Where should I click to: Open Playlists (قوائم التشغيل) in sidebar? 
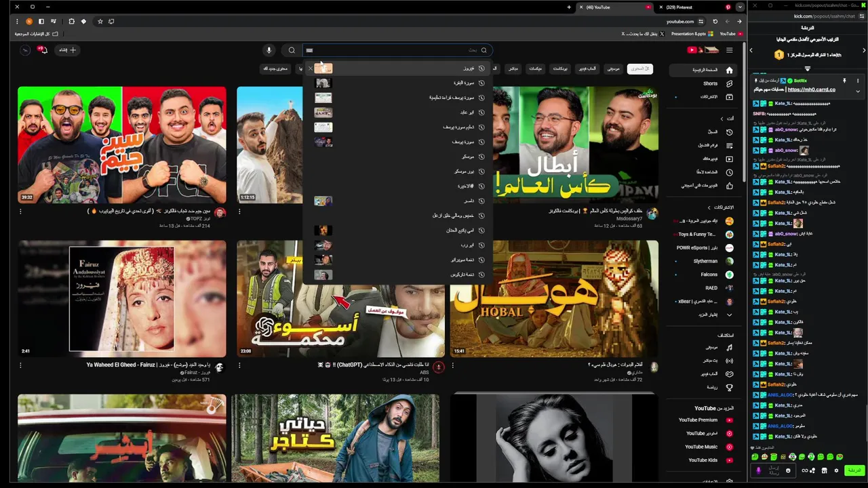(704, 145)
